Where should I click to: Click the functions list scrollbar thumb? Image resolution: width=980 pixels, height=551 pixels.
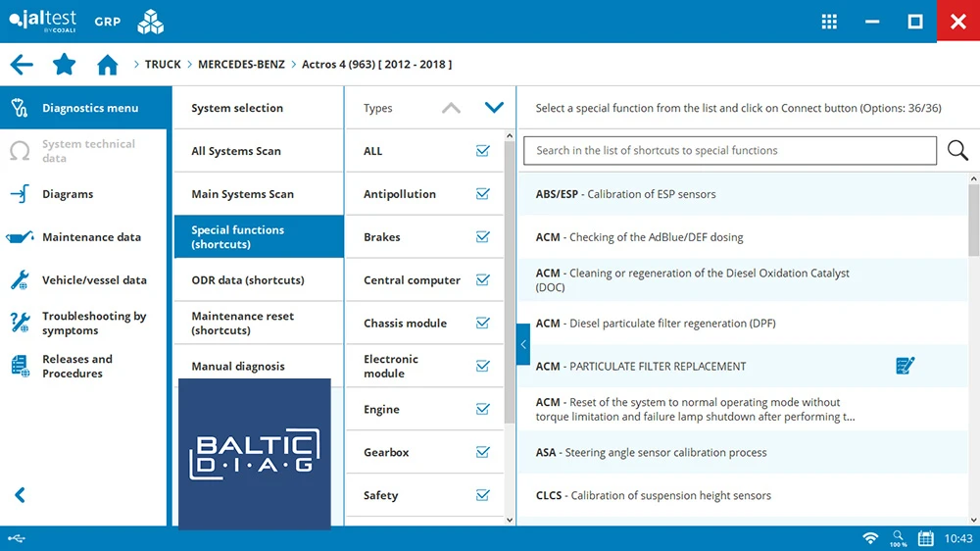974,221
